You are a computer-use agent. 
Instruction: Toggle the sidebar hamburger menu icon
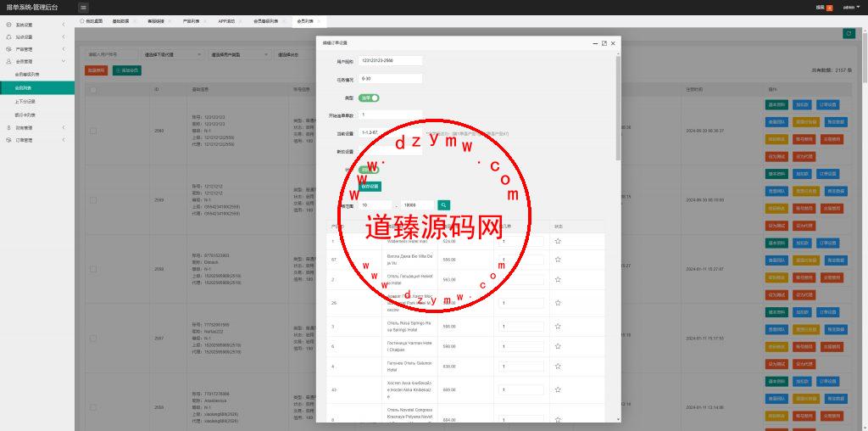point(83,7)
